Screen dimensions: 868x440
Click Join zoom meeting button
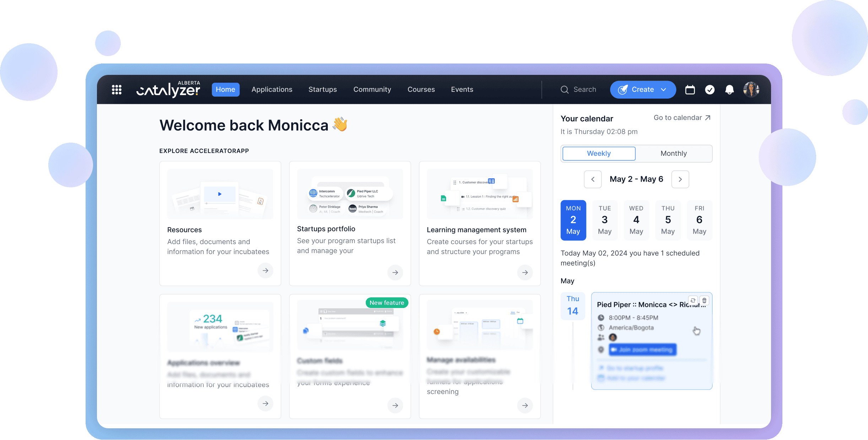(642, 350)
